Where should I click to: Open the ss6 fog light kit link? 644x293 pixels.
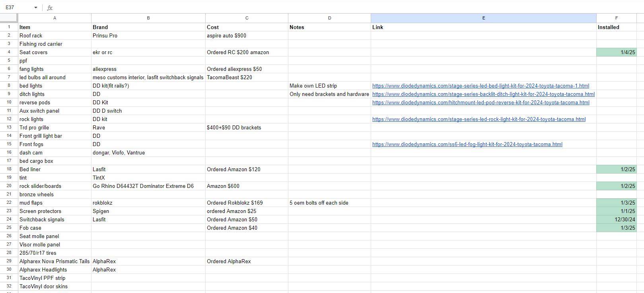pos(467,144)
